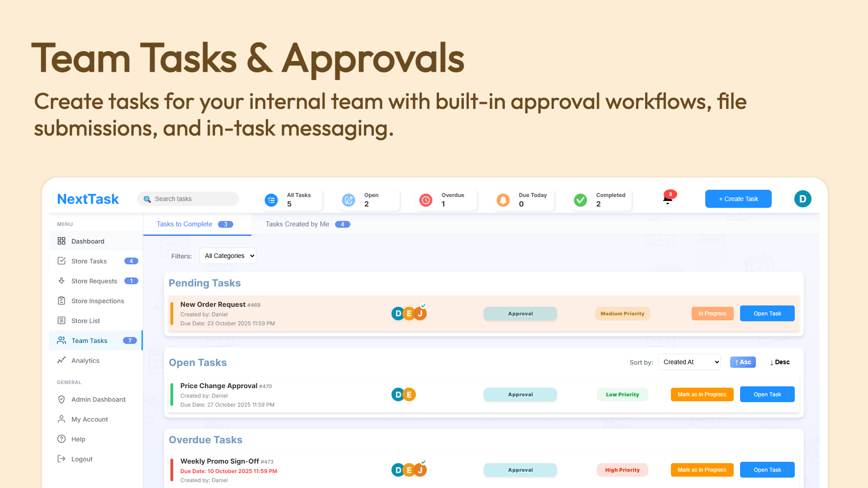
Task: Click the High Priority badge
Action: click(x=623, y=470)
